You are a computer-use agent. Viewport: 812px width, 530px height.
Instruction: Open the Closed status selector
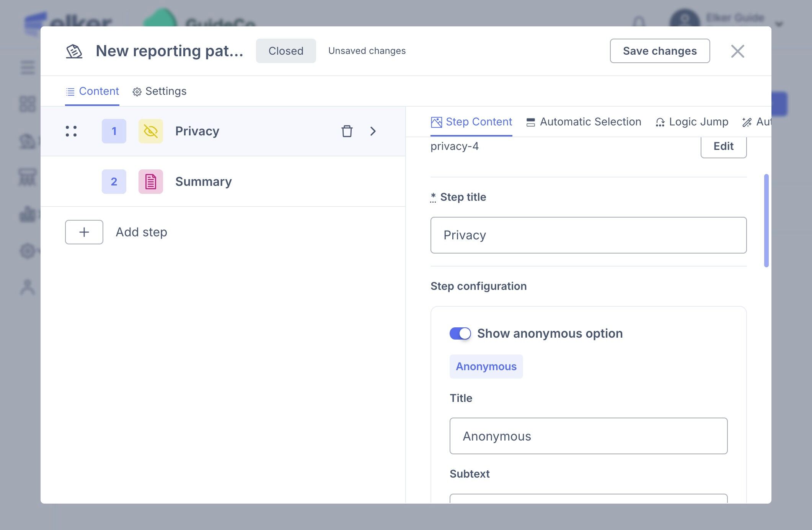point(286,51)
